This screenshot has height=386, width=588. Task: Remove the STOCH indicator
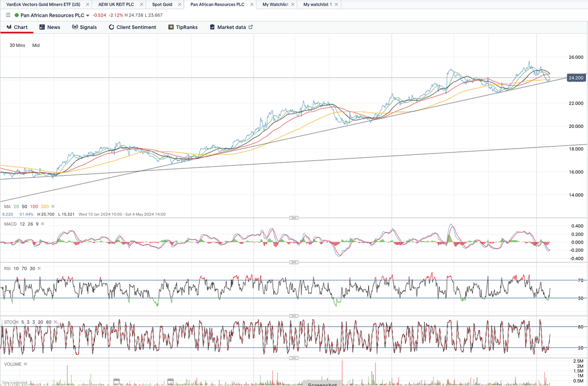tap(55, 322)
